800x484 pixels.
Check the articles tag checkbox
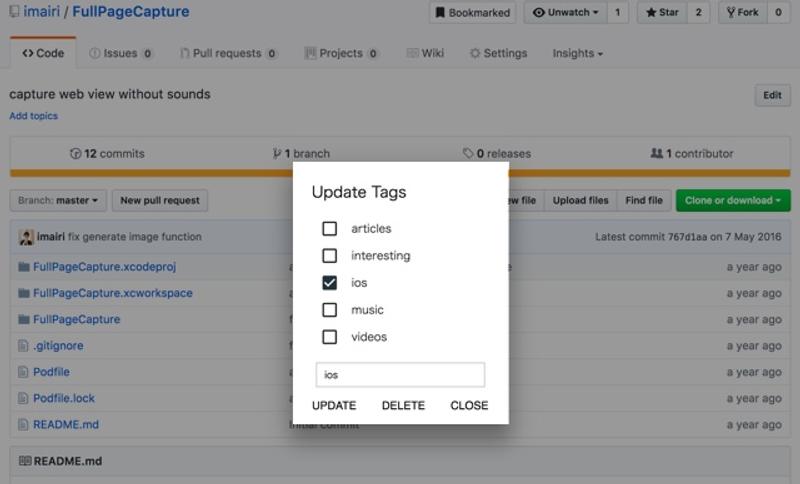(x=330, y=228)
